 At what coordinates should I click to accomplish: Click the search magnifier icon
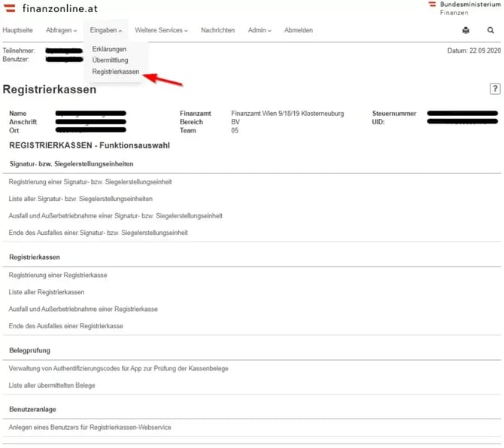coord(490,31)
